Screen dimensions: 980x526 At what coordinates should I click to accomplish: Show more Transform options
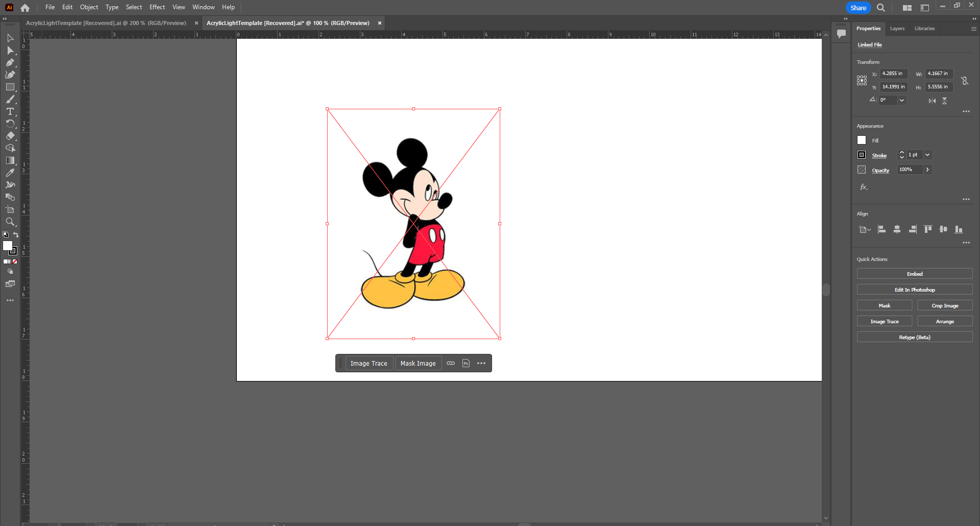click(x=966, y=111)
